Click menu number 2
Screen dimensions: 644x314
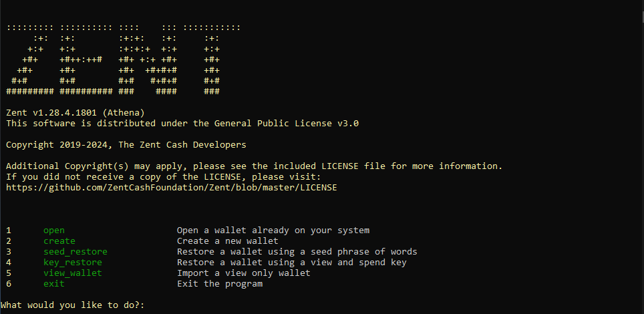pyautogui.click(x=9, y=241)
